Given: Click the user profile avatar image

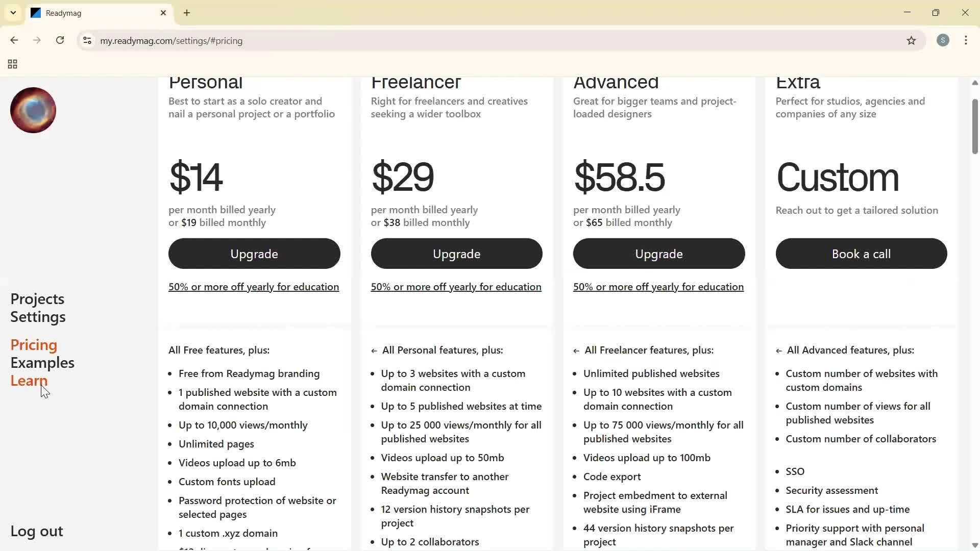Looking at the screenshot, I should (33, 110).
